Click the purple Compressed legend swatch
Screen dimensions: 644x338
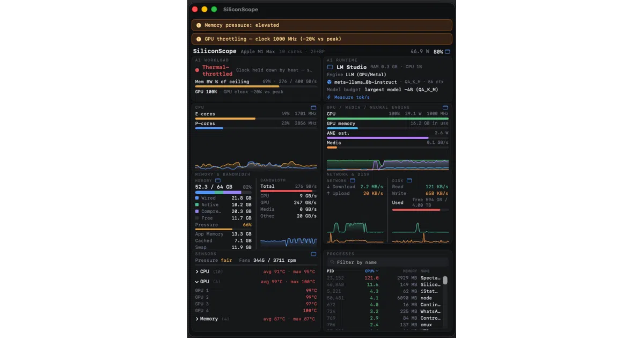click(x=197, y=211)
